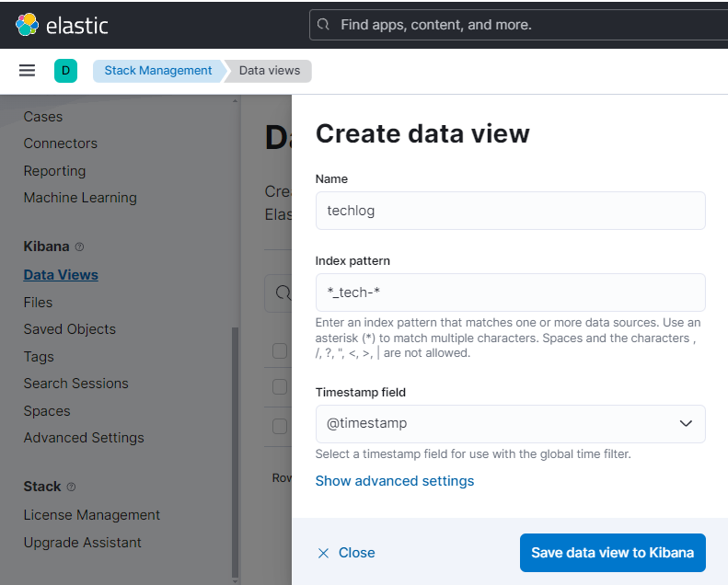728x585 pixels.
Task: Open Files in the sidebar
Action: tap(38, 303)
